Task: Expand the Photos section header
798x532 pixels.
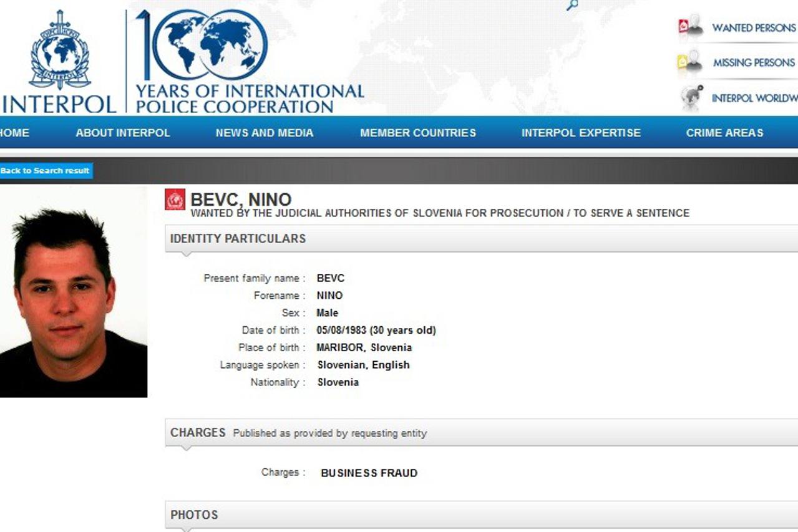Action: 194,515
